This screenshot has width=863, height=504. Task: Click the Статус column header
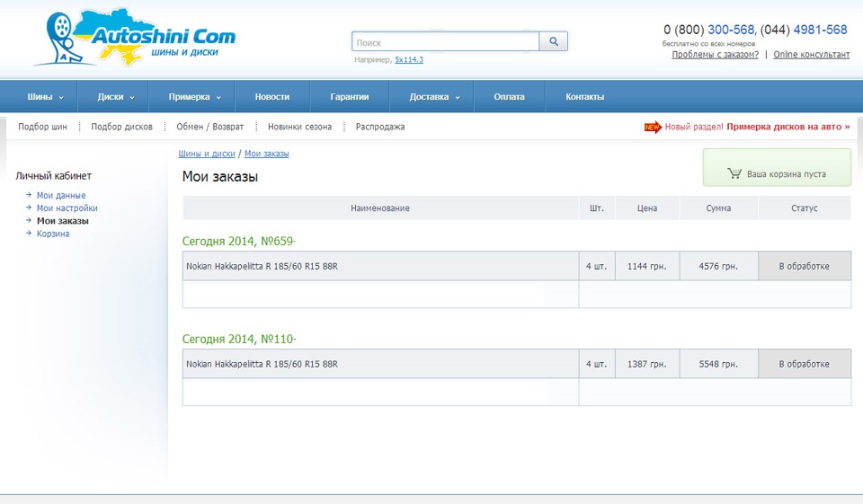click(x=804, y=208)
